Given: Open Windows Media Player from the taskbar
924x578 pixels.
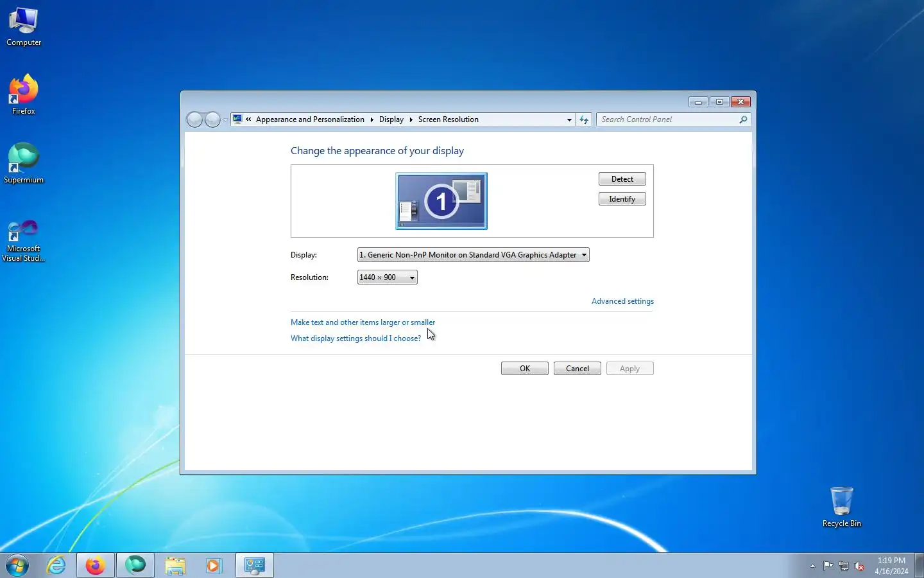Looking at the screenshot, I should (x=214, y=566).
